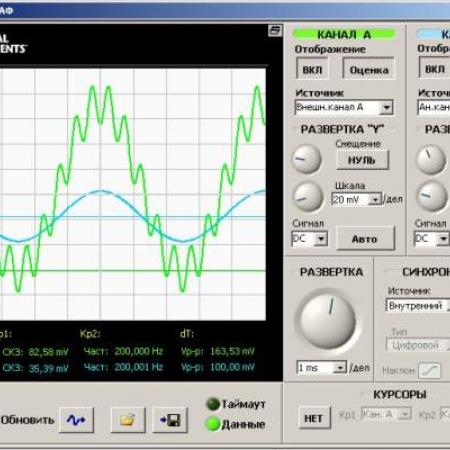The height and width of the screenshot is (450, 450).
Task: Click the Наклон slope icon button
Action: pyautogui.click(x=429, y=370)
